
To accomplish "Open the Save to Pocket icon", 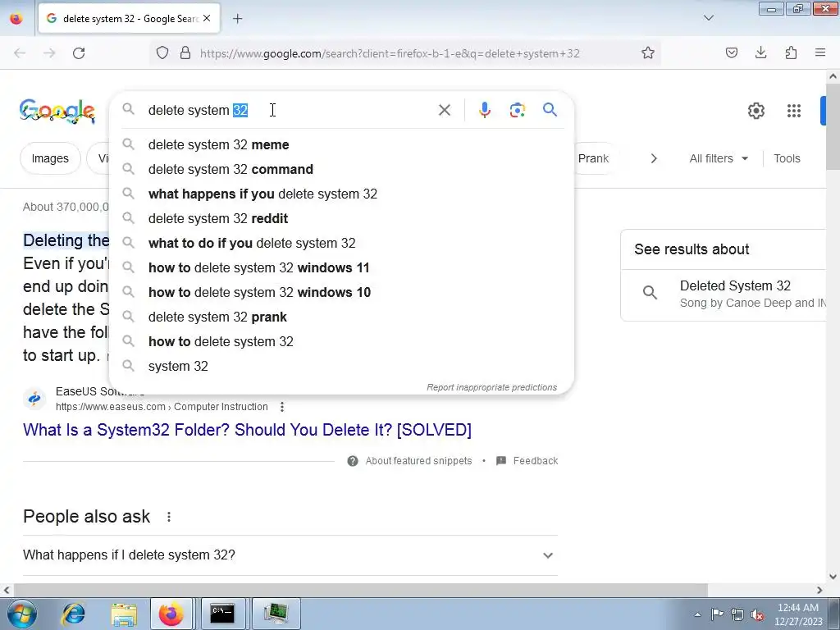I will (731, 52).
